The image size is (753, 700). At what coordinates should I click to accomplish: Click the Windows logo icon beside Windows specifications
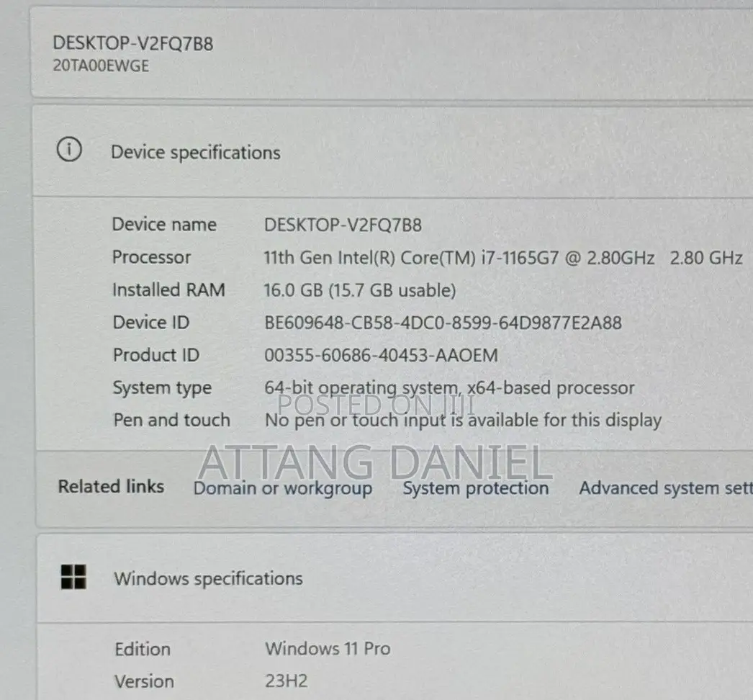click(73, 577)
